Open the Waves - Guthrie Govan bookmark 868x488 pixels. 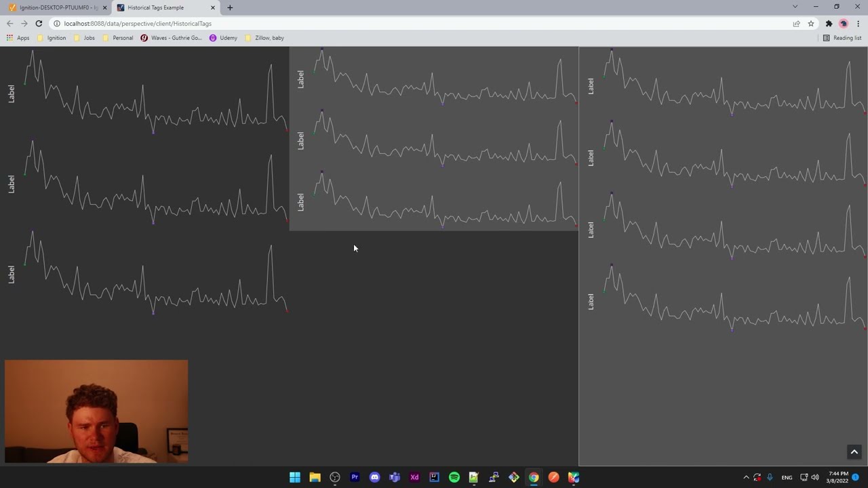click(171, 38)
